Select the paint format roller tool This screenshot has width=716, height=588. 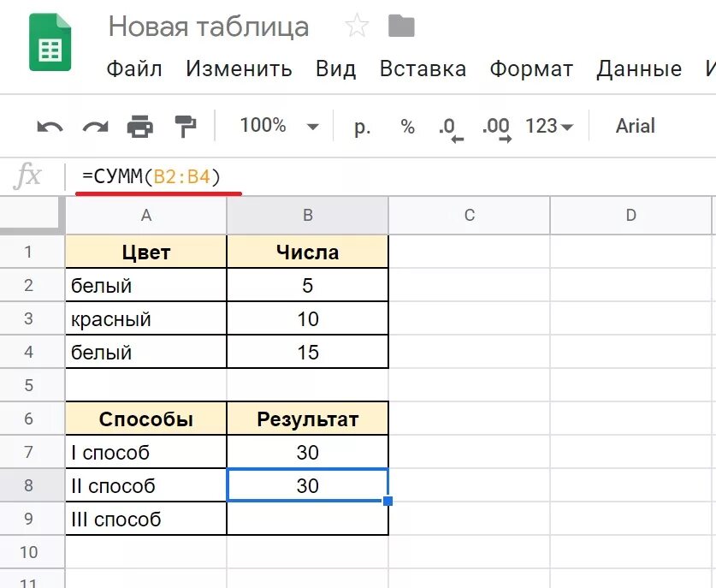(x=185, y=127)
